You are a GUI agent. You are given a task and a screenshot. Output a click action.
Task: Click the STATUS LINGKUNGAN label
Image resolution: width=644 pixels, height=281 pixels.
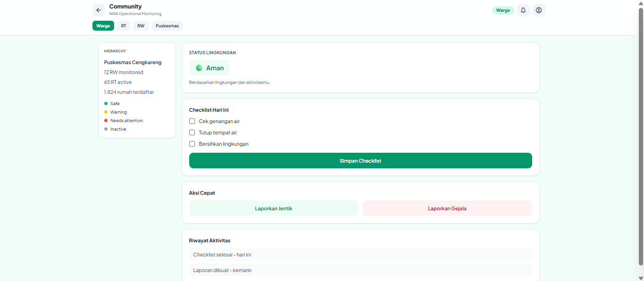point(212,52)
